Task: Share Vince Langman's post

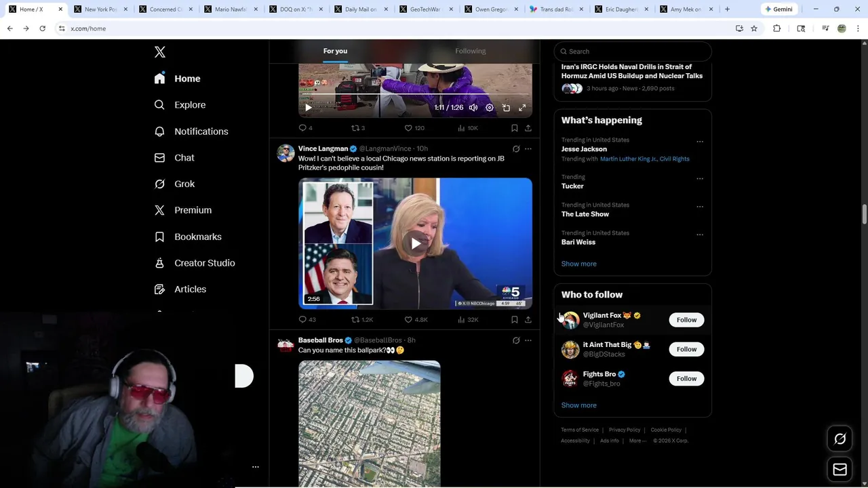Action: point(528,320)
